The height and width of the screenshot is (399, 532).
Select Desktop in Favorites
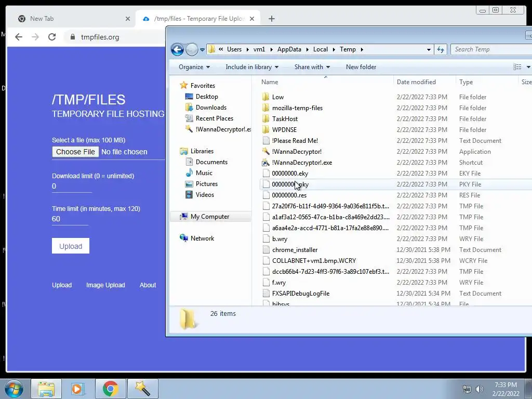click(207, 97)
